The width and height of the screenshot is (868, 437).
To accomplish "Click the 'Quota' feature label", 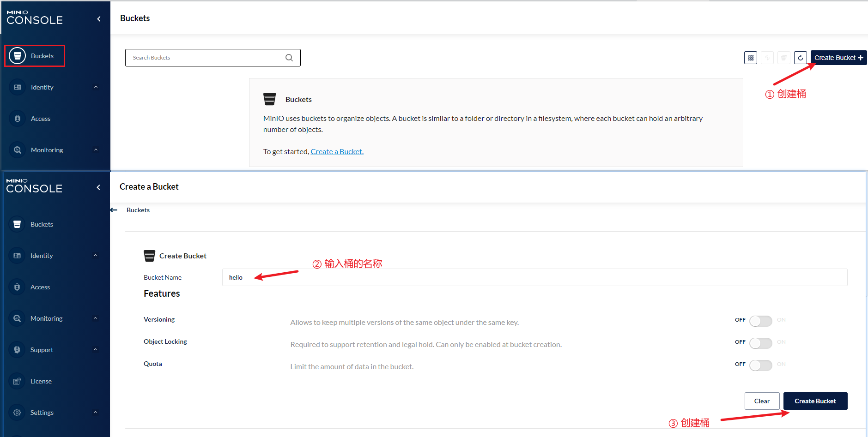I will pyautogui.click(x=153, y=364).
